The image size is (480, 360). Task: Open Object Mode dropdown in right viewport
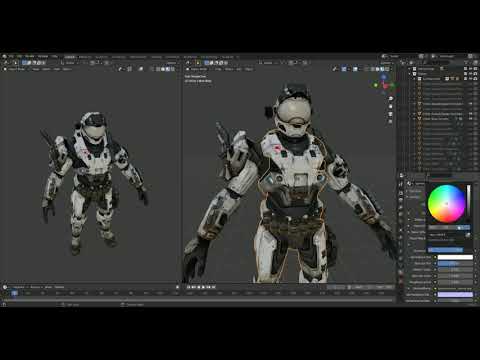point(199,69)
